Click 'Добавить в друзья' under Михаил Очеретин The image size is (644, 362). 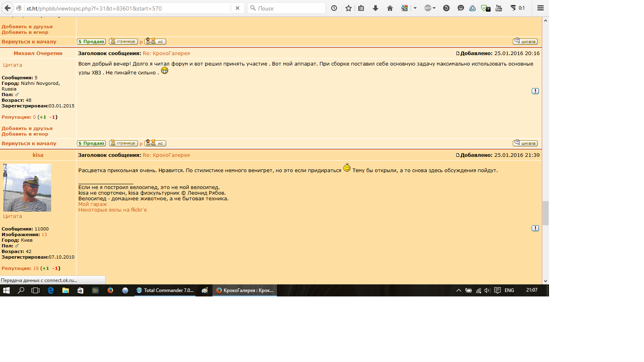click(27, 129)
